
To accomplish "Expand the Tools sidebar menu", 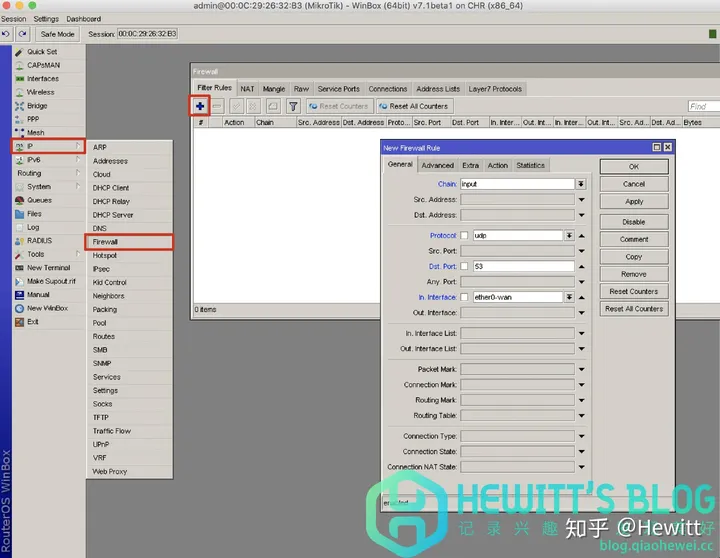I will pos(48,254).
